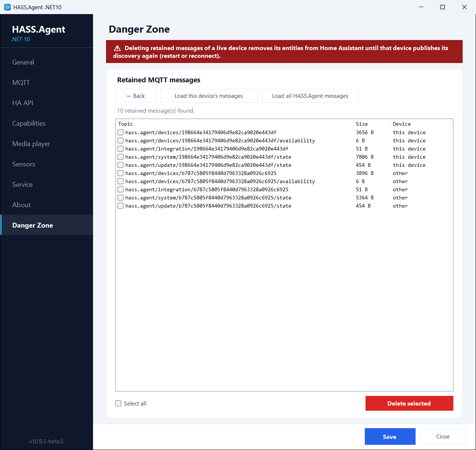Click the 3896 B size cell
The height and width of the screenshot is (450, 476).
[x=365, y=173]
